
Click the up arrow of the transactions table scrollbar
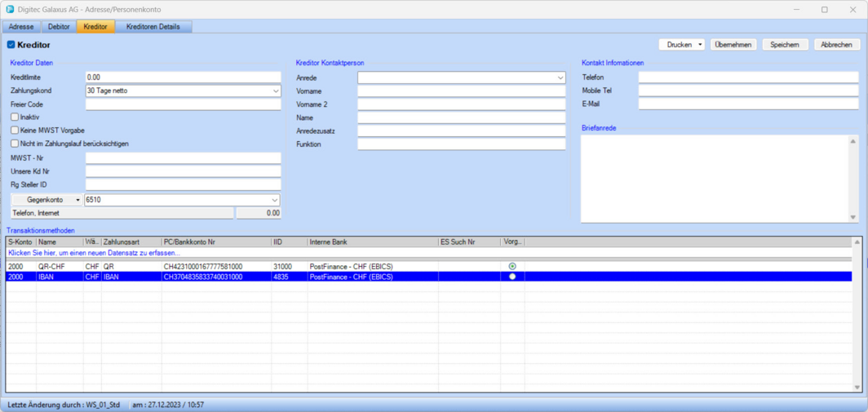pos(857,243)
